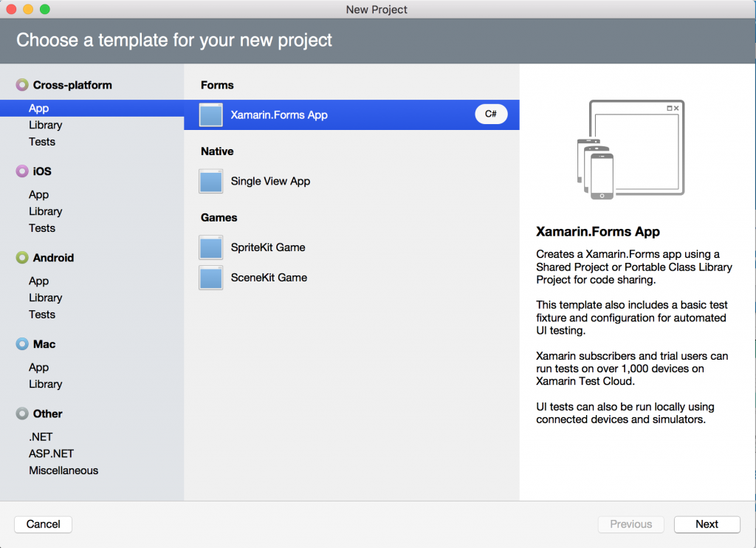Screen dimensions: 756x548
Task: Click the Forms section header
Action: point(217,85)
